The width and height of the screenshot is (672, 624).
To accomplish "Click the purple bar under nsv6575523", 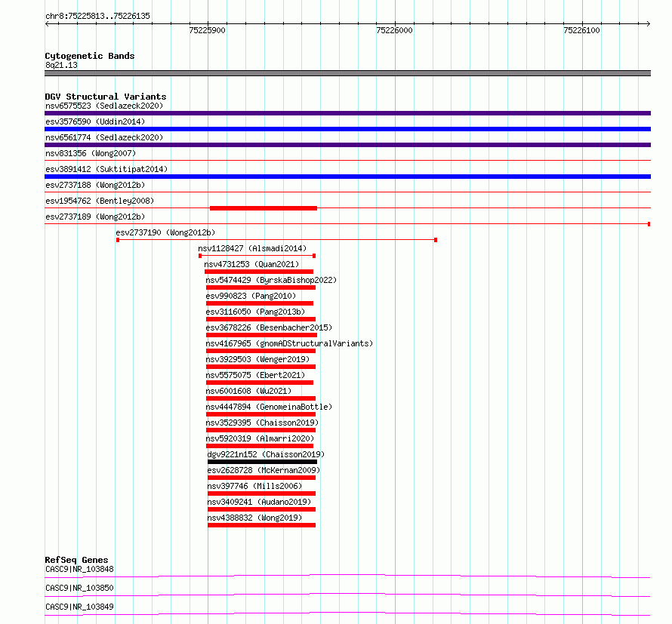I will click(347, 113).
